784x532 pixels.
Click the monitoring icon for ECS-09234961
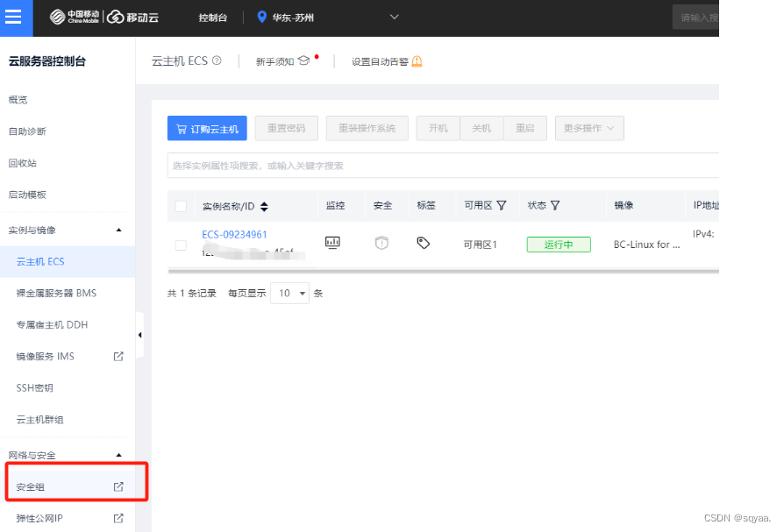coord(332,243)
